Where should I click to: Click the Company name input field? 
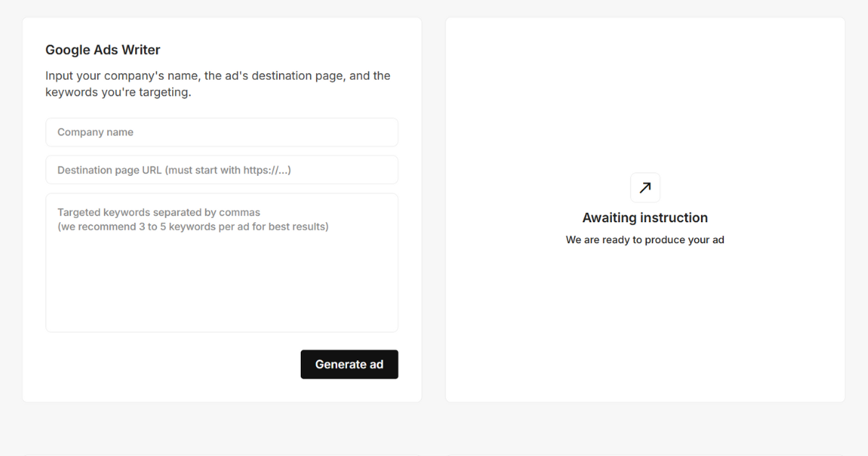click(x=221, y=132)
